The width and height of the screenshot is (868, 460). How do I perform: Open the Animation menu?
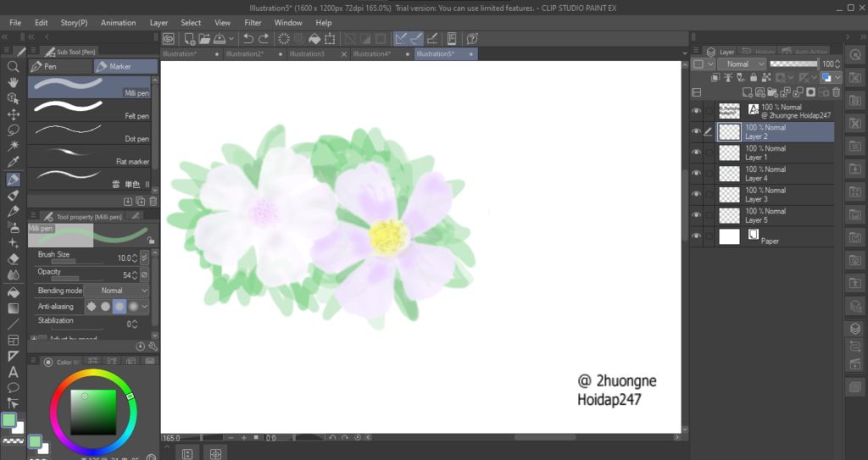point(118,23)
